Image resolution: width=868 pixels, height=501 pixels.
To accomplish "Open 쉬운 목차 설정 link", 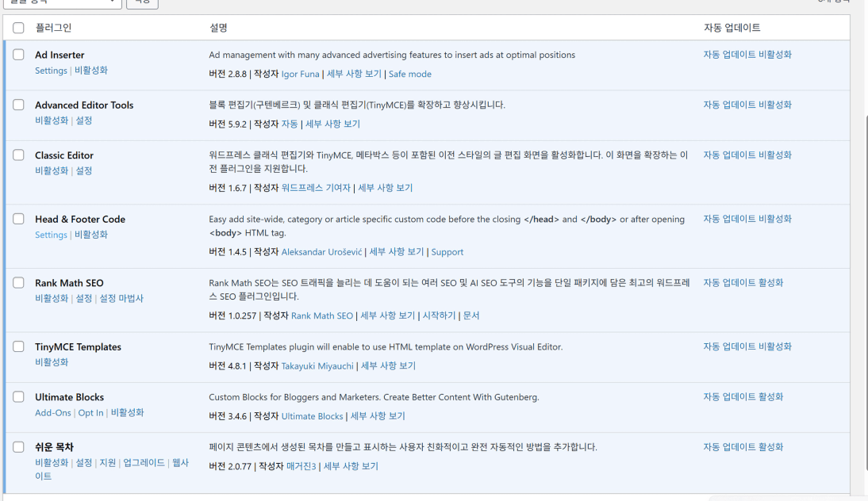I will [84, 463].
